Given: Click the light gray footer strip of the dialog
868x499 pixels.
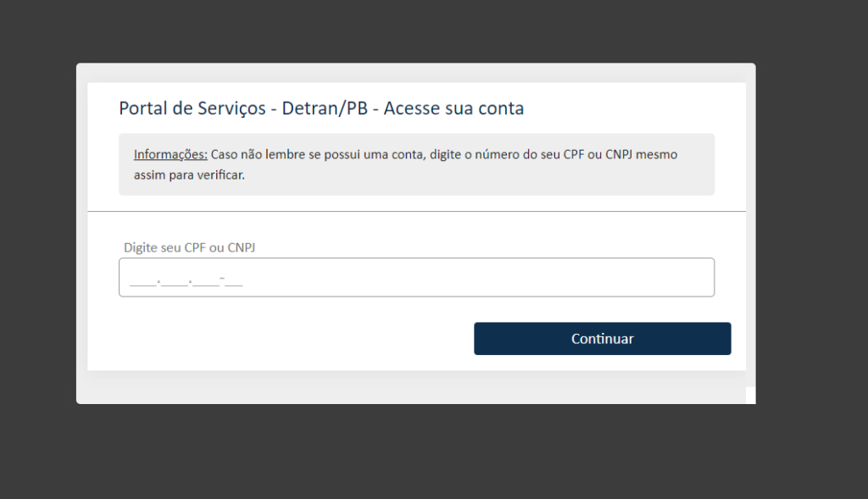Looking at the screenshot, I should 407,388.
